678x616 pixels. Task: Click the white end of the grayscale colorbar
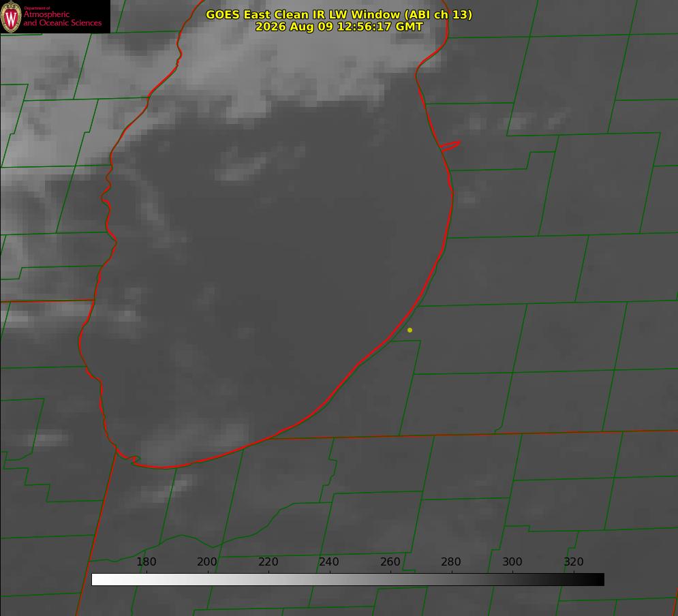[99, 580]
